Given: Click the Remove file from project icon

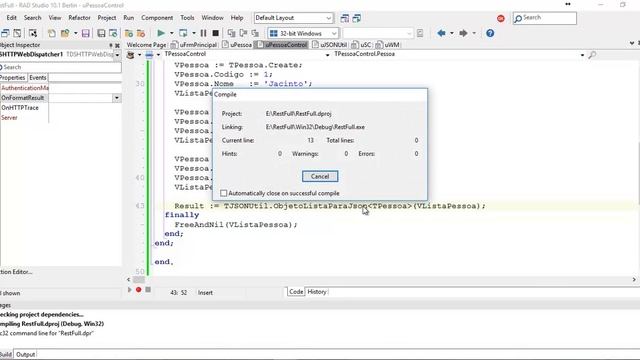Looking at the screenshot, I should tap(141, 33).
